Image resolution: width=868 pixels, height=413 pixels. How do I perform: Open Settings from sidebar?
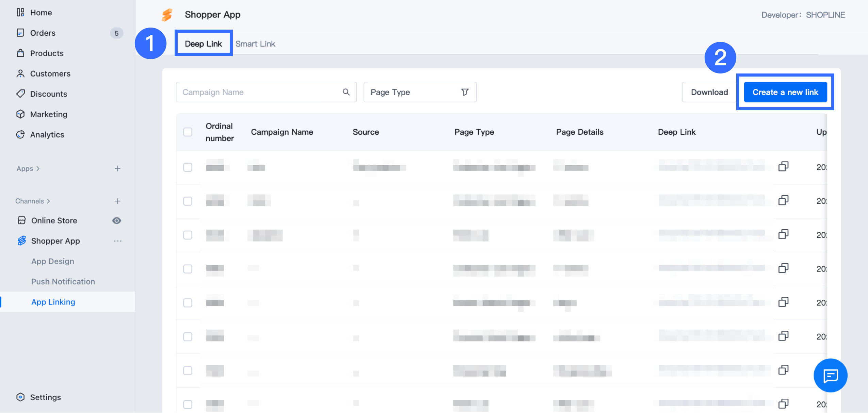tap(45, 397)
